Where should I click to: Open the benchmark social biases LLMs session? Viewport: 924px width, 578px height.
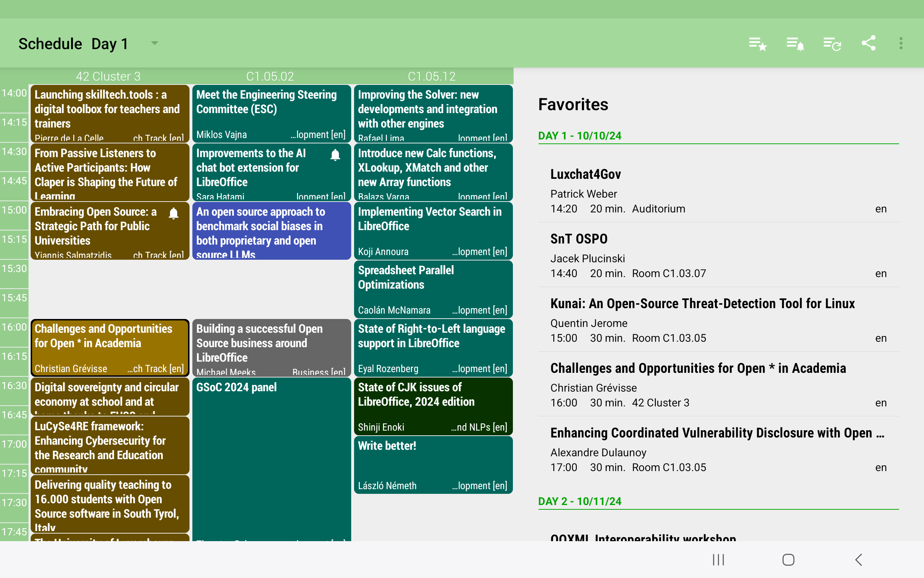pos(271,230)
